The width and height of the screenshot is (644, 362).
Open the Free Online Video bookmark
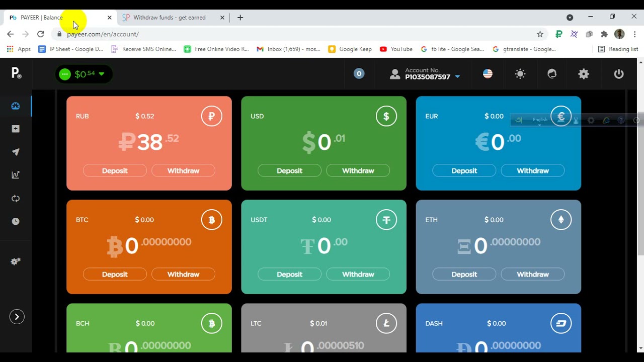pos(216,49)
